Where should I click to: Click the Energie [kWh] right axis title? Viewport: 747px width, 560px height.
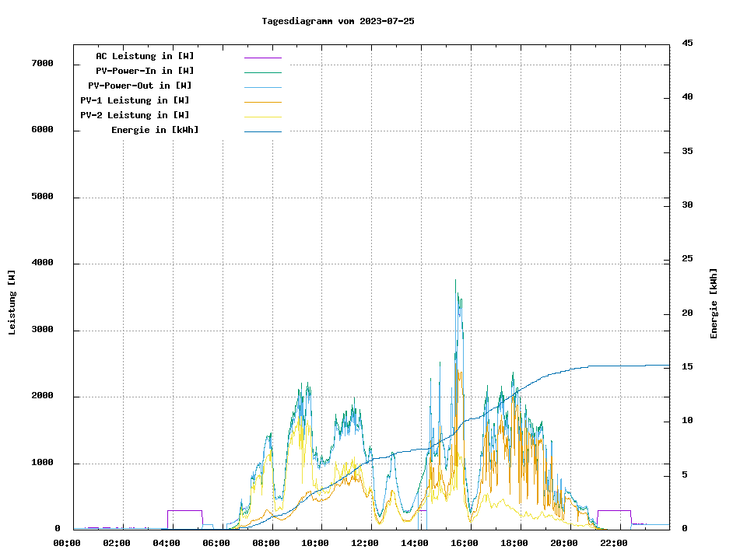(714, 303)
